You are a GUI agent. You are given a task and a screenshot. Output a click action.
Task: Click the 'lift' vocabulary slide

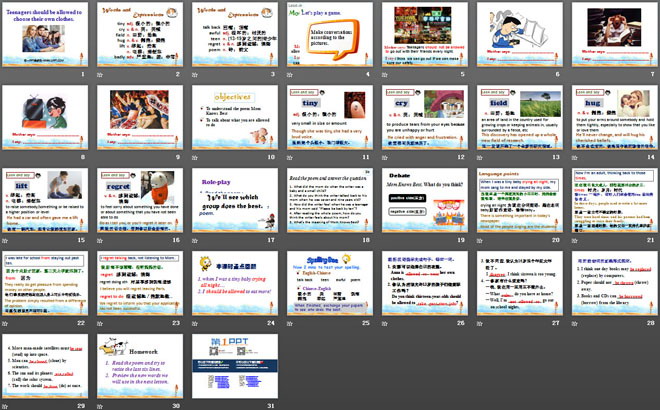point(46,199)
